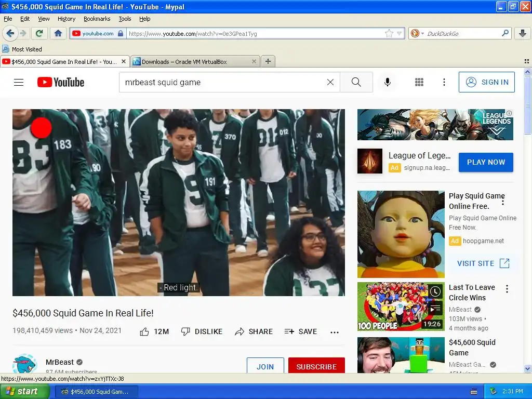Open options for Play Squid Game Online ad
This screenshot has height=399, width=532.
pyautogui.click(x=503, y=202)
